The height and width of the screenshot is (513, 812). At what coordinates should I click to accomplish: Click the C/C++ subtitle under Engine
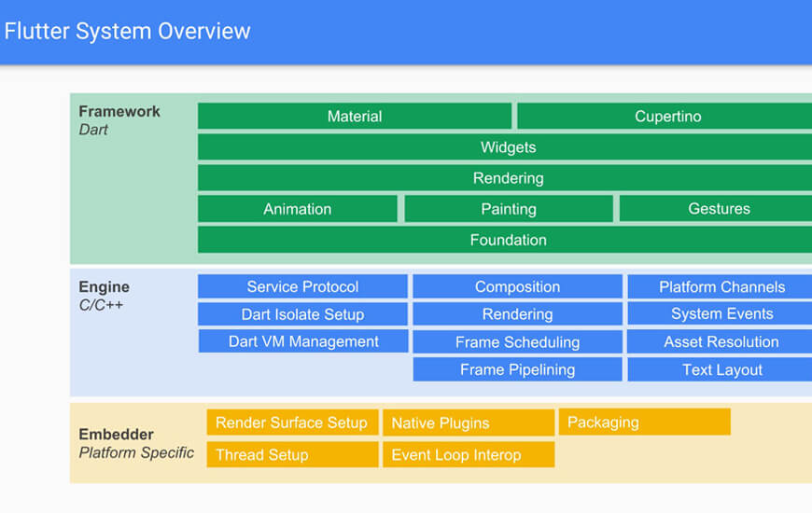tap(101, 305)
